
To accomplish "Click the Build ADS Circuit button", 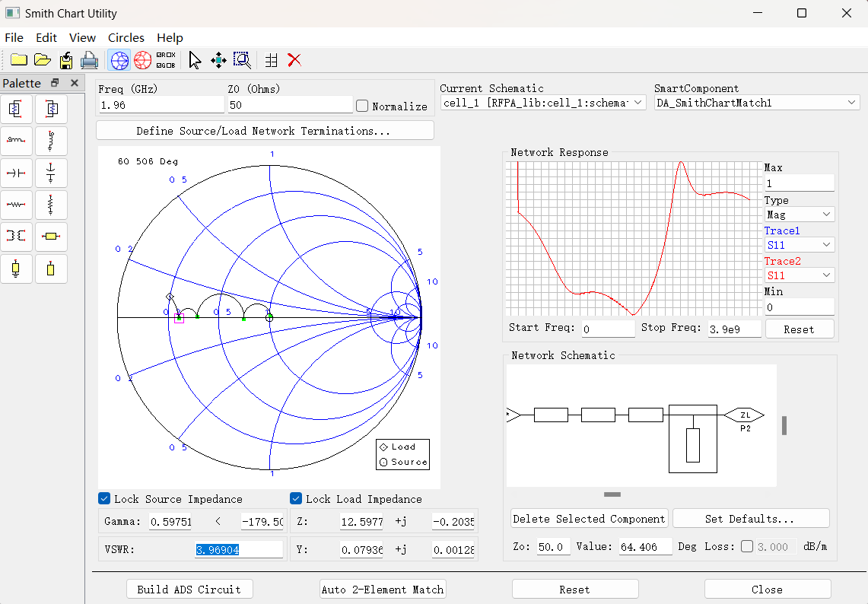I will click(x=189, y=589).
